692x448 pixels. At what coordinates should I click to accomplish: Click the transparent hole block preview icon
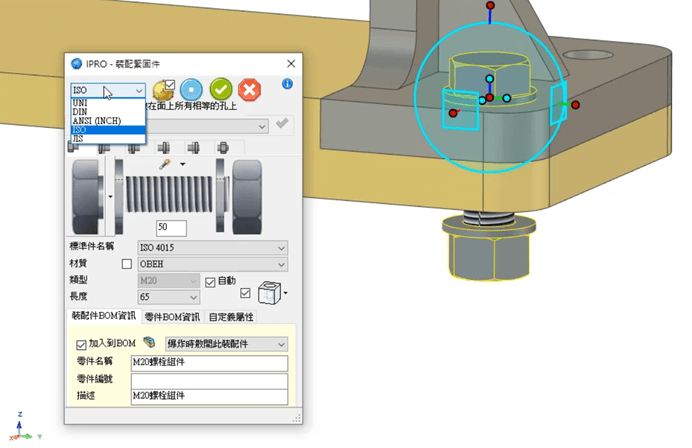[269, 293]
